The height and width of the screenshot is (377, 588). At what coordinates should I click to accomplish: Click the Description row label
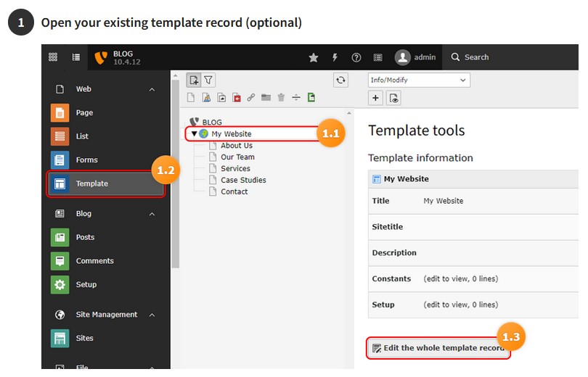point(394,253)
